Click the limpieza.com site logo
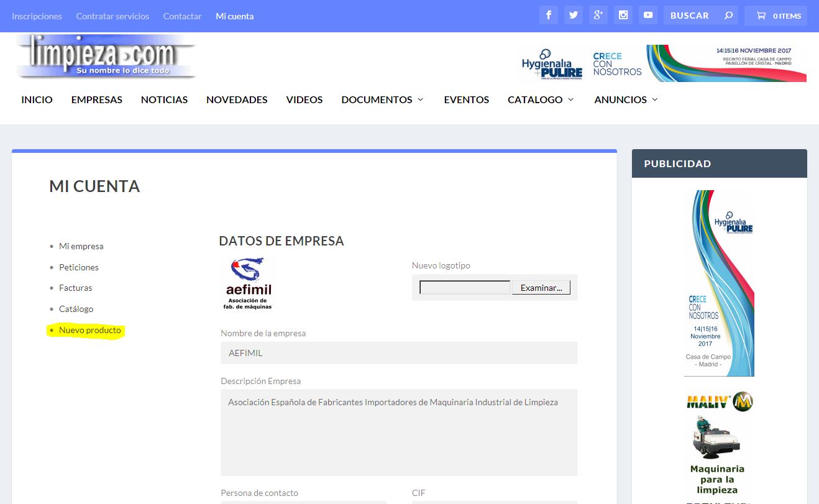819x504 pixels. (106, 57)
